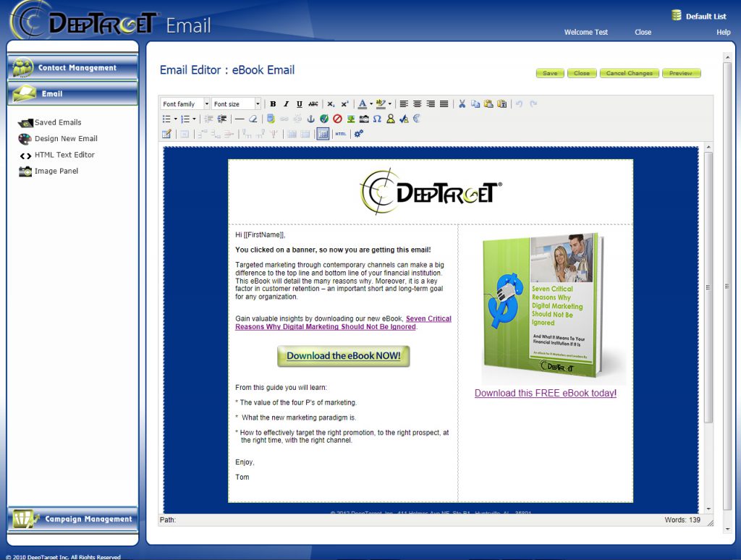The height and width of the screenshot is (560, 741).
Task: Expand text color dropdown arrow
Action: tap(371, 104)
